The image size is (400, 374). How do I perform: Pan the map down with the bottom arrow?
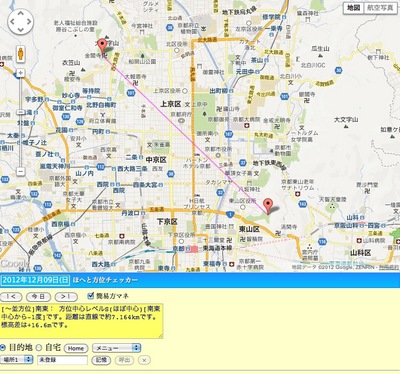click(x=21, y=30)
